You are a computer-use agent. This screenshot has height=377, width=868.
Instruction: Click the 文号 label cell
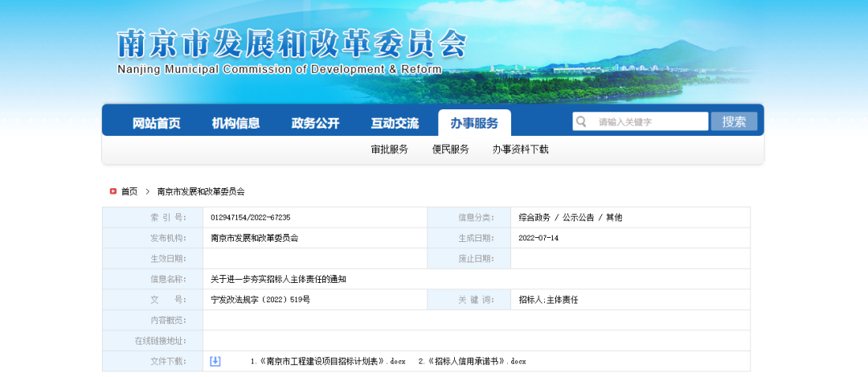[153, 300]
